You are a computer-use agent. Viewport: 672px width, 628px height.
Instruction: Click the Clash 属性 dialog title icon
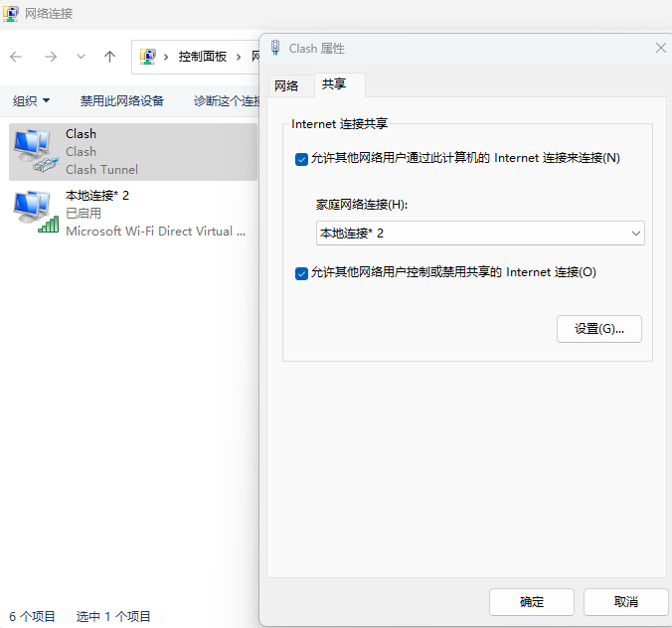tap(275, 48)
